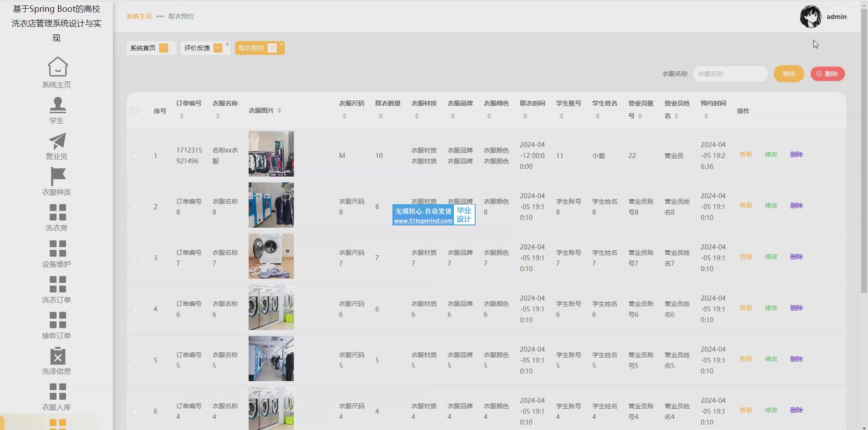Sort by 学生姓名 column arrows
The width and height of the screenshot is (868, 430).
click(x=598, y=116)
